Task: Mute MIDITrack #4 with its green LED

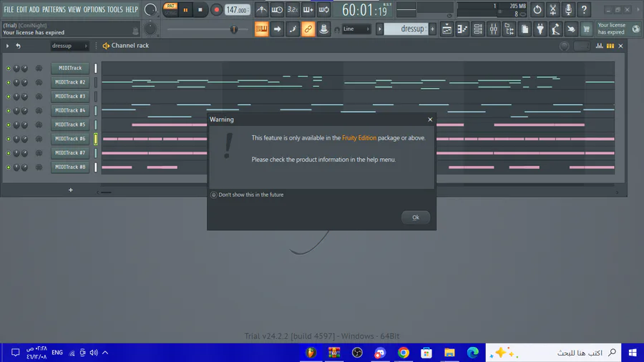Action: (8, 111)
